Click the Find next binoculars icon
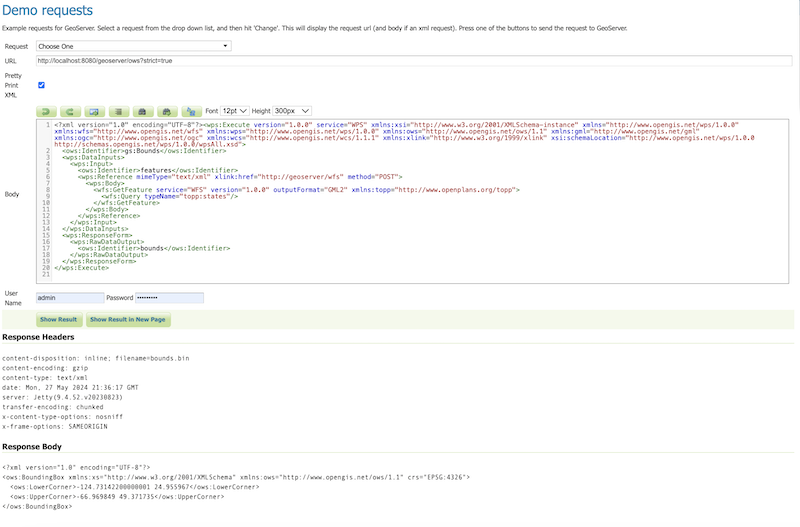This screenshot has width=800, height=527. [x=166, y=111]
